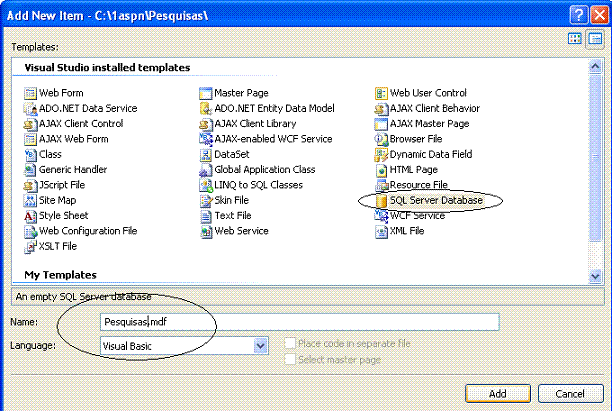Switch to large icons view
Screen dimensions: 612x411
(x=575, y=39)
